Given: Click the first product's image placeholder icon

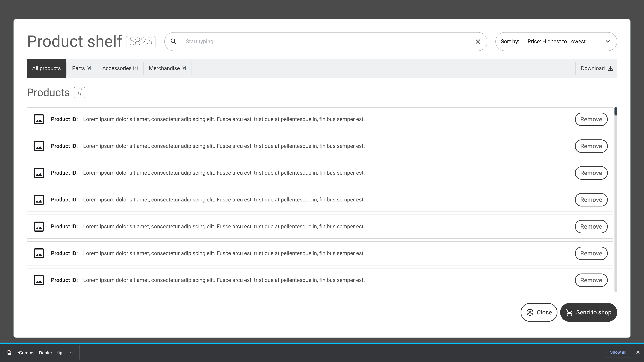Looking at the screenshot, I should (x=39, y=119).
